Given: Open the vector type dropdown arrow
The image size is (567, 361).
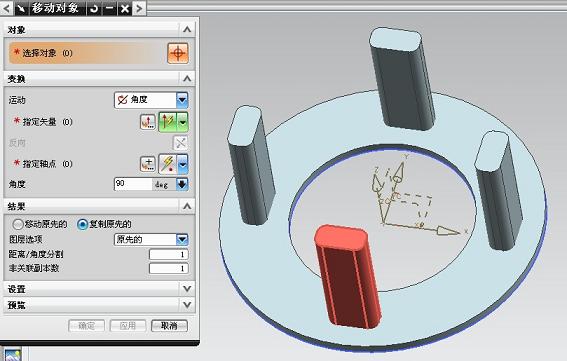Looking at the screenshot, I should [x=183, y=122].
